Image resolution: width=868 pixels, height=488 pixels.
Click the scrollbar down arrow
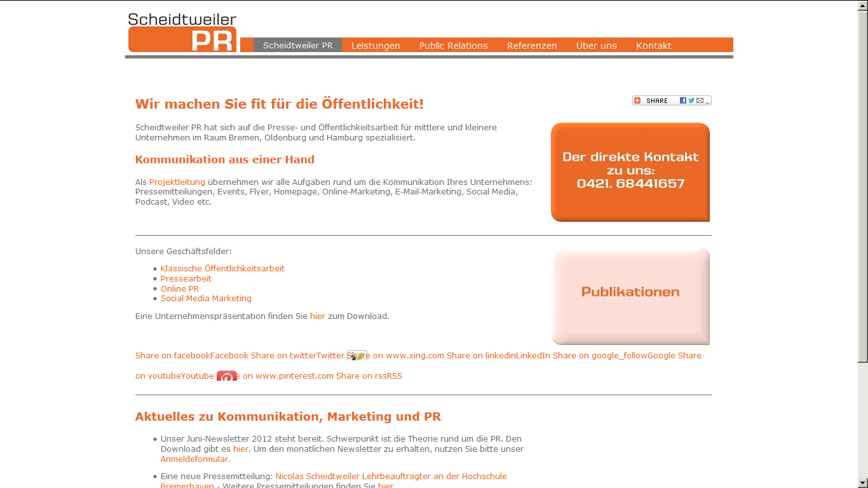point(863,482)
